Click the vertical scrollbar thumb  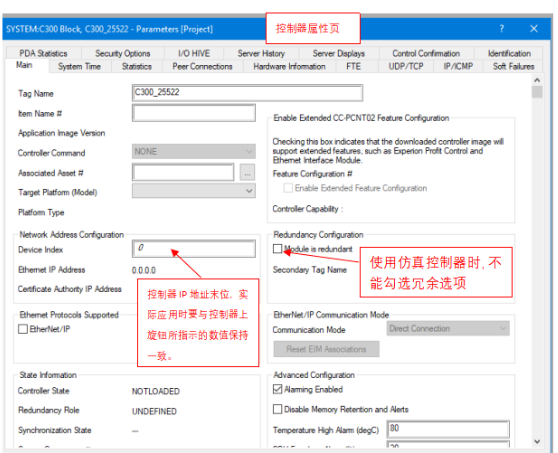pyautogui.click(x=537, y=92)
